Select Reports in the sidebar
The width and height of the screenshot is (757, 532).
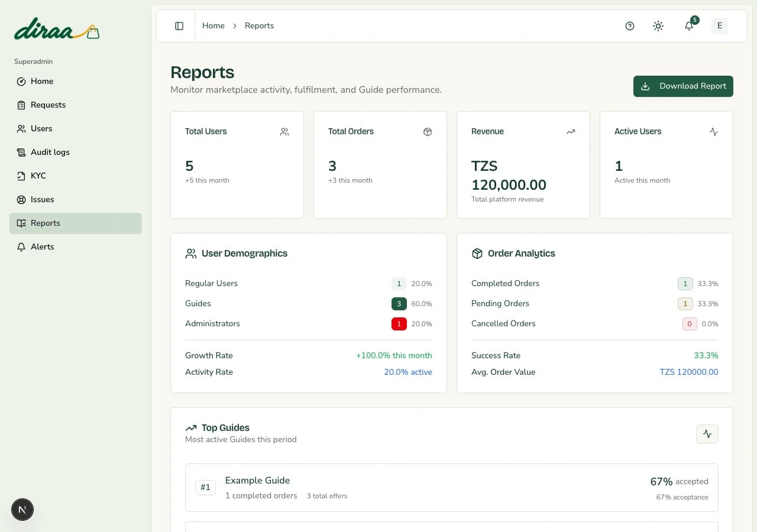pyautogui.click(x=76, y=223)
